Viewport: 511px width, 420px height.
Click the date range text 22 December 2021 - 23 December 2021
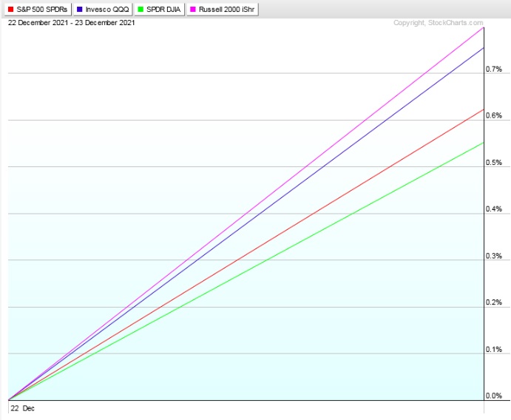coord(72,23)
